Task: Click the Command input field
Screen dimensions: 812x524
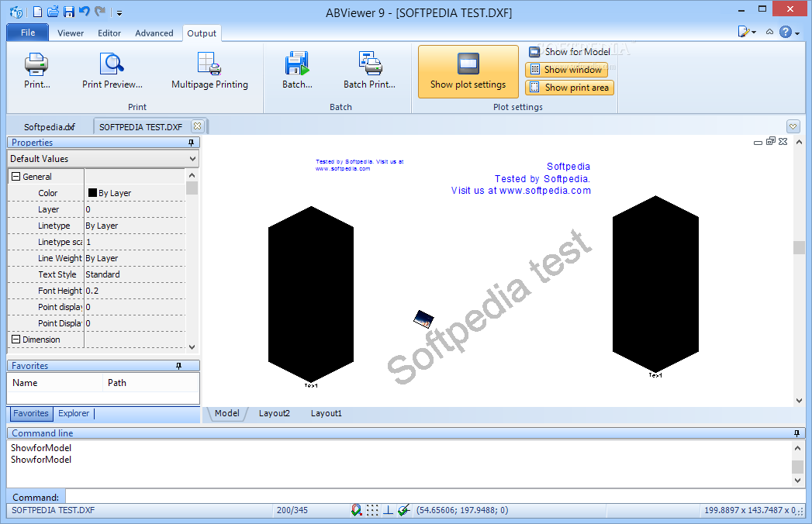Action: [x=435, y=497]
